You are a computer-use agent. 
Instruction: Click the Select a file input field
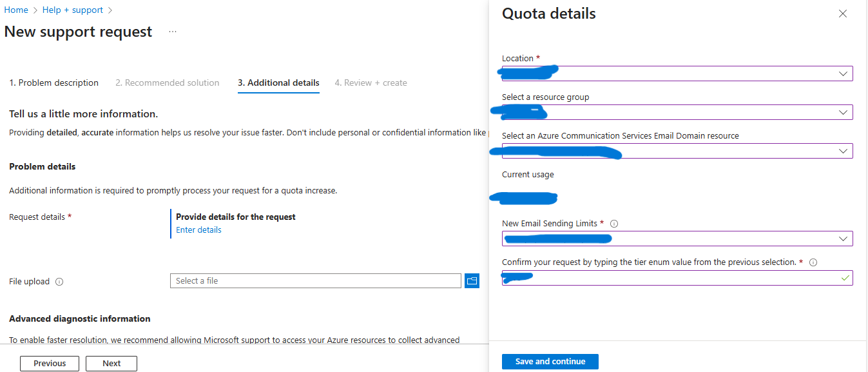click(316, 281)
